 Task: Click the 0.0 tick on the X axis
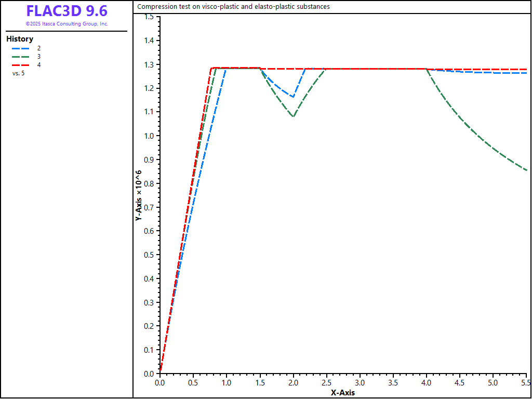pyautogui.click(x=160, y=382)
